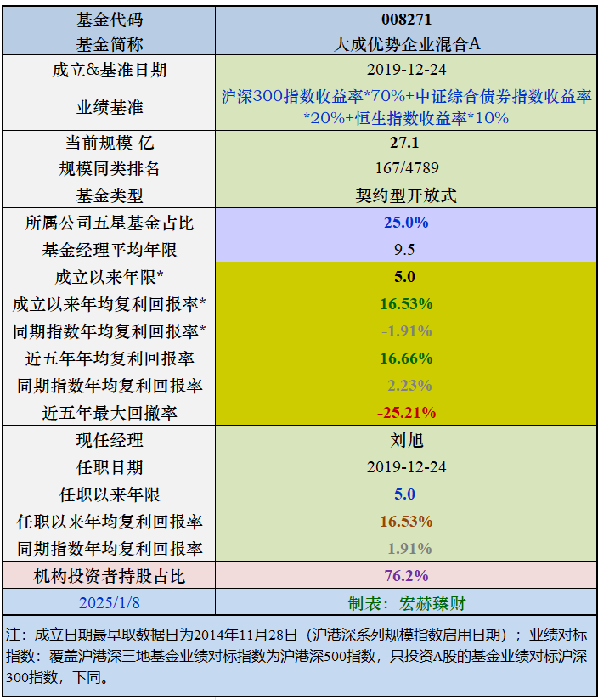
Task: Select benchmark text starting with 沪深300指数收益率
Action: click(406, 107)
